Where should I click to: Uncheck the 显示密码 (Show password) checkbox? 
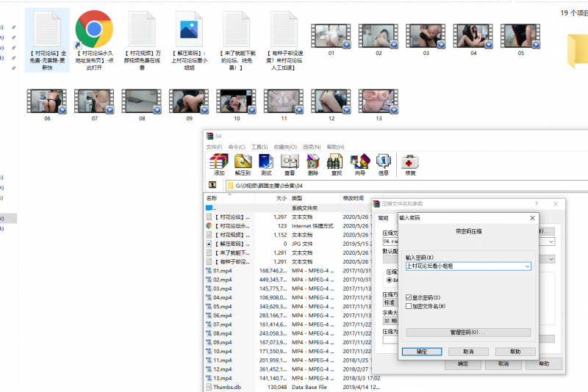coord(409,297)
